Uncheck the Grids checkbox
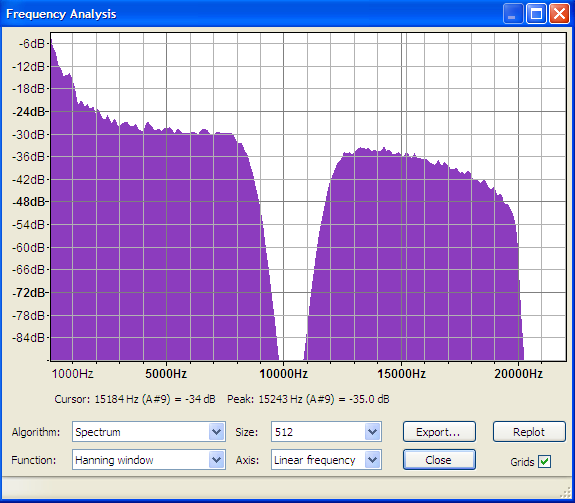The image size is (575, 503). pyautogui.click(x=545, y=461)
